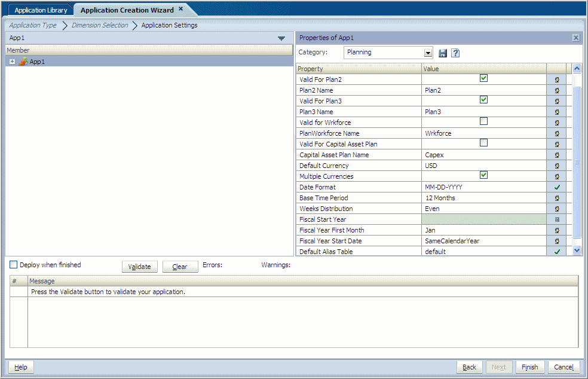Close the Application Creation Wizard tab
The width and height of the screenshot is (588, 379).
click(180, 8)
